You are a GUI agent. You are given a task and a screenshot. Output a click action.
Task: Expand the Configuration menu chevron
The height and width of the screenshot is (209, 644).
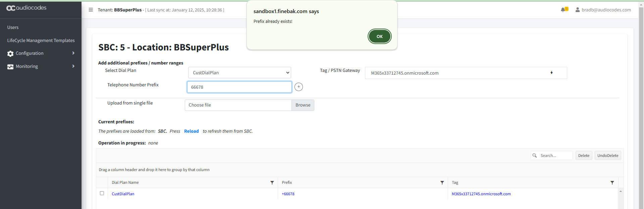(x=73, y=53)
